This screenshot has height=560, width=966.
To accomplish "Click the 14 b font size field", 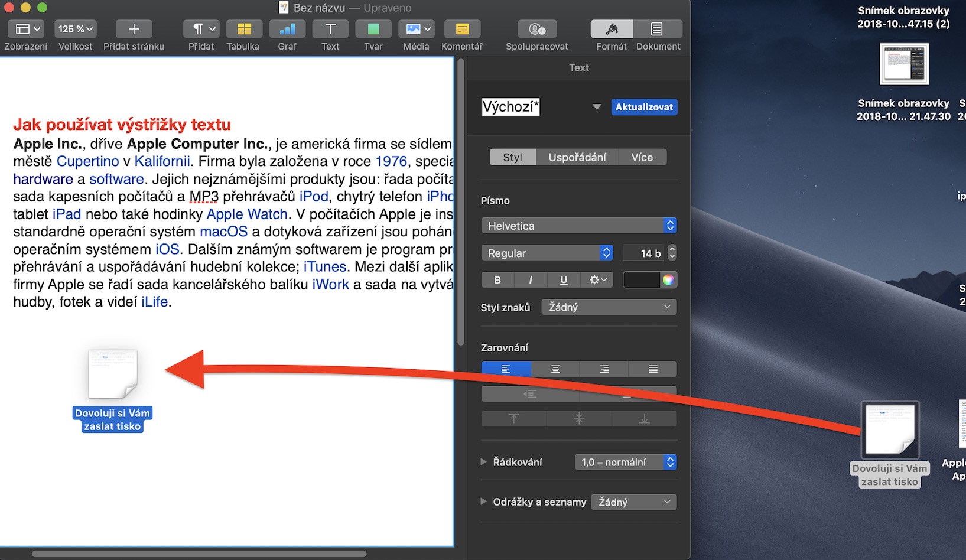I will point(644,253).
